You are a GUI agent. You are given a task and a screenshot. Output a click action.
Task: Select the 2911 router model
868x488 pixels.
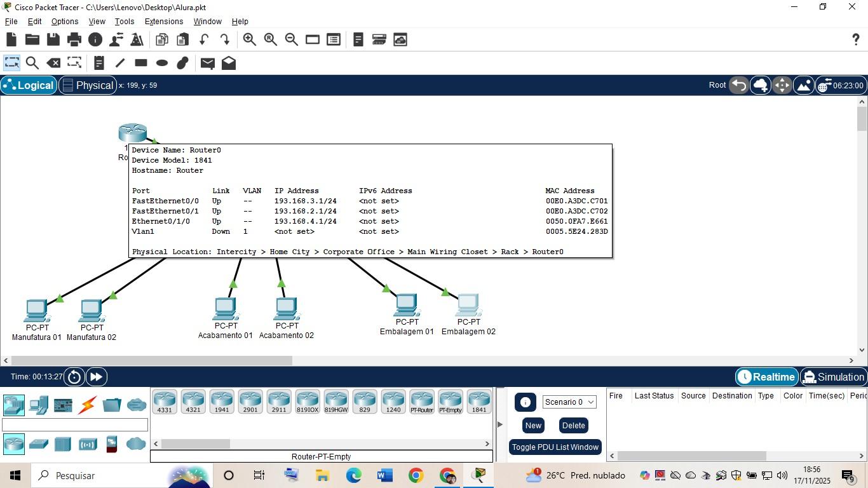point(279,402)
